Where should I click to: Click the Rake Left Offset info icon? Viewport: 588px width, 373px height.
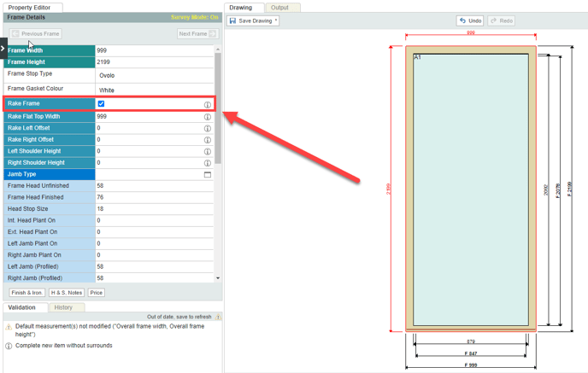(x=207, y=129)
